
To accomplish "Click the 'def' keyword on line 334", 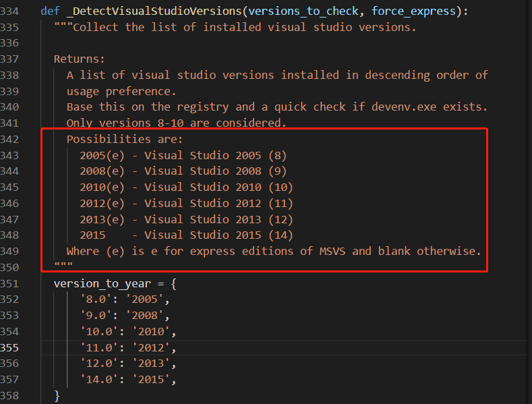I will tap(50, 11).
